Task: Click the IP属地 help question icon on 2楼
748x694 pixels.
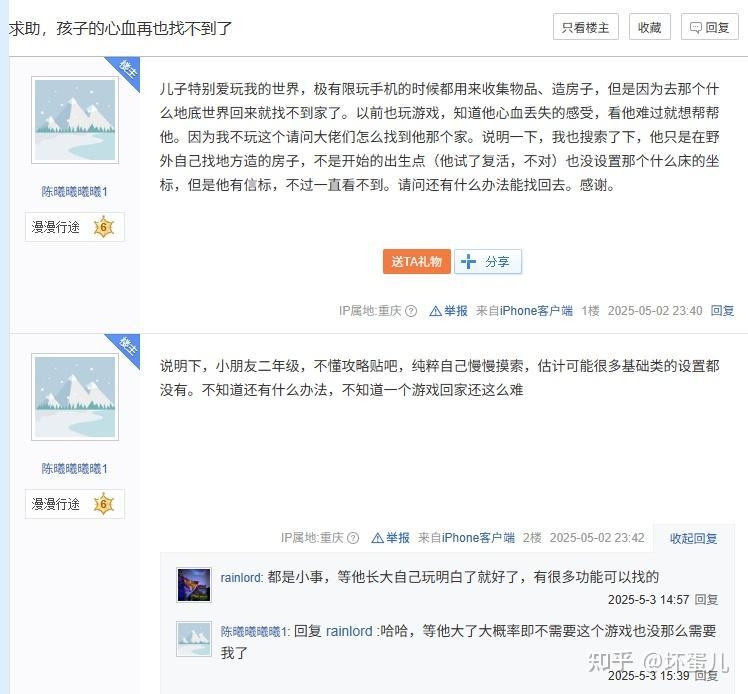Action: click(x=353, y=538)
